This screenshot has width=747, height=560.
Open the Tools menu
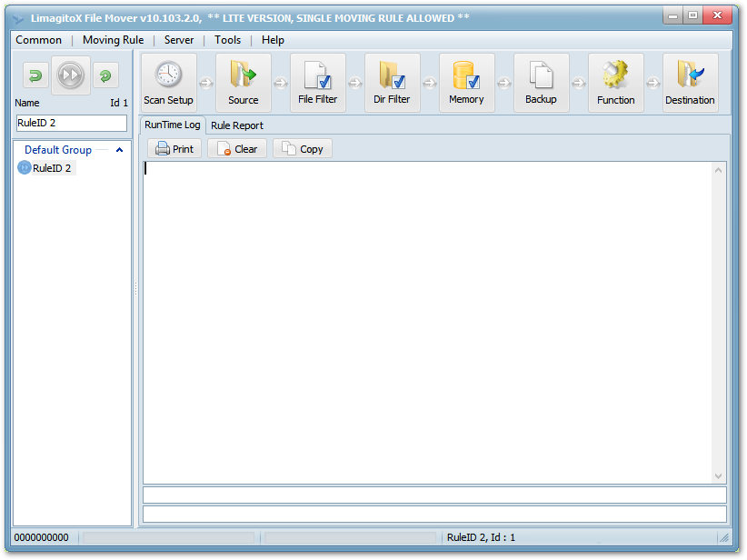pos(228,40)
